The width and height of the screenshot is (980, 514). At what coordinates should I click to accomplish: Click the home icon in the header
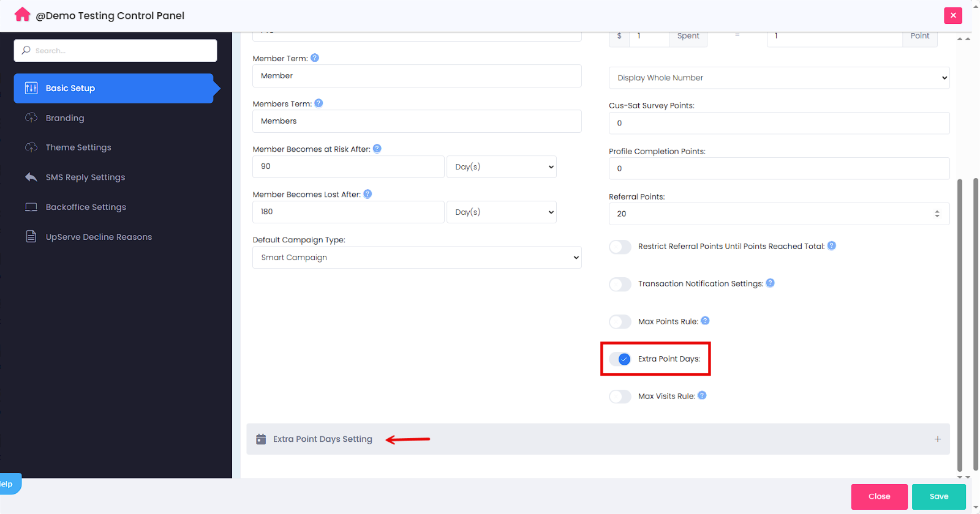(23, 15)
